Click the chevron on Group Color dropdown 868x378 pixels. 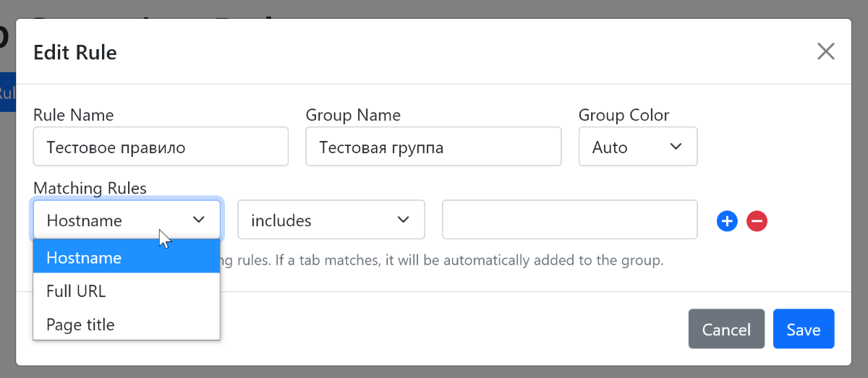[x=676, y=147]
